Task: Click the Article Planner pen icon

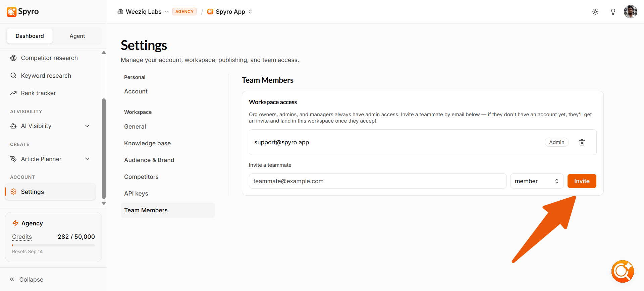Action: (13, 159)
